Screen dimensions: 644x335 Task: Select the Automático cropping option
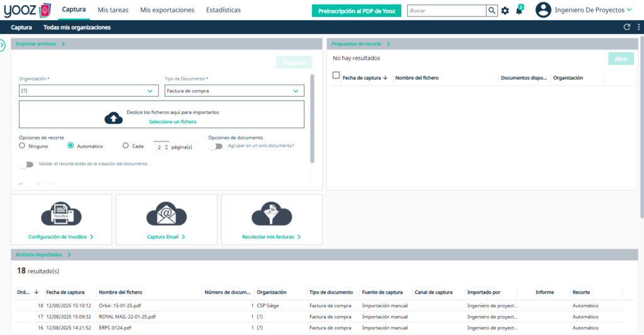[70, 146]
